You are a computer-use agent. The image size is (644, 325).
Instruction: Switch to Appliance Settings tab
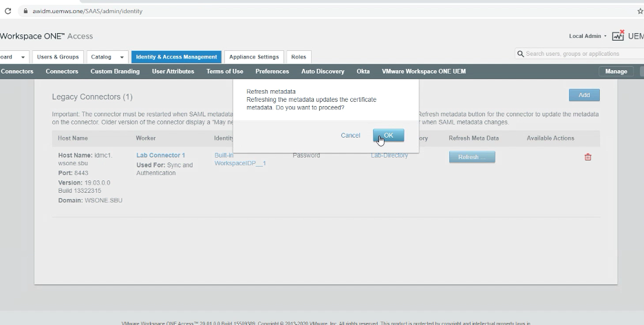(254, 57)
